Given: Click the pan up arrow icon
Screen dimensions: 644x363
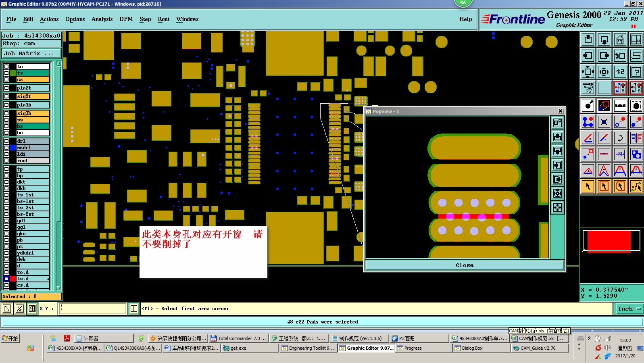Looking at the screenshot, I should [588, 40].
